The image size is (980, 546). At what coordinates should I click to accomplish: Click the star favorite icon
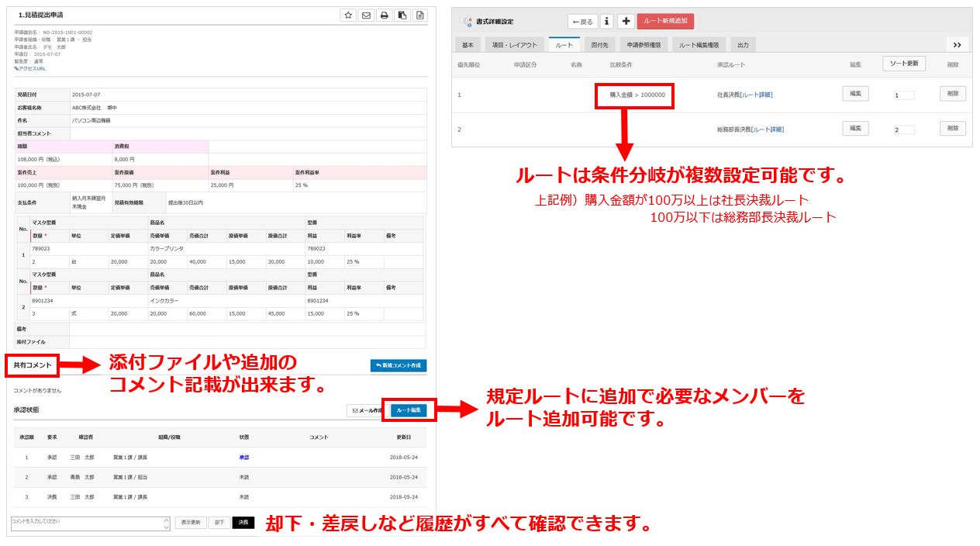[x=348, y=16]
